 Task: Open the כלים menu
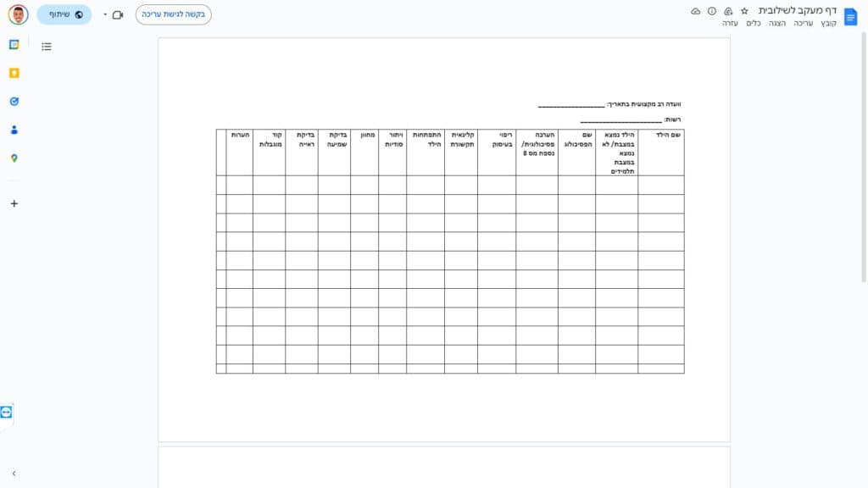point(753,24)
